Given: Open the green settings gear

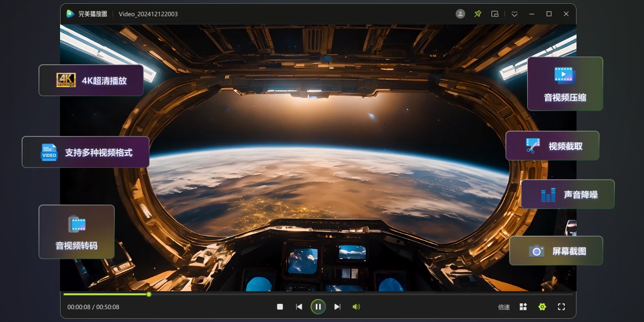Looking at the screenshot, I should pos(542,307).
